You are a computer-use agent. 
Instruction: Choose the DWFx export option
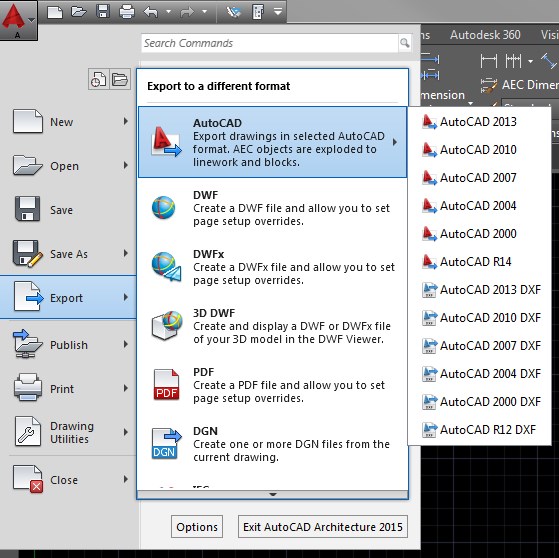coord(272,267)
